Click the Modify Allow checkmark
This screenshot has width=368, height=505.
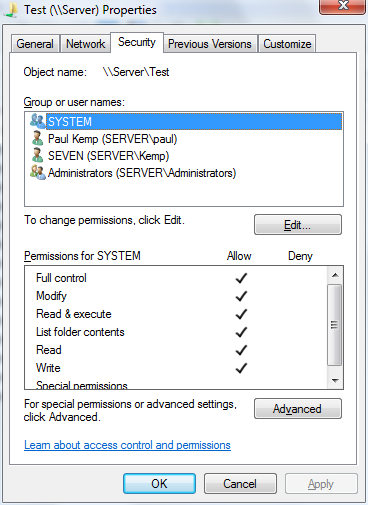coord(241,296)
